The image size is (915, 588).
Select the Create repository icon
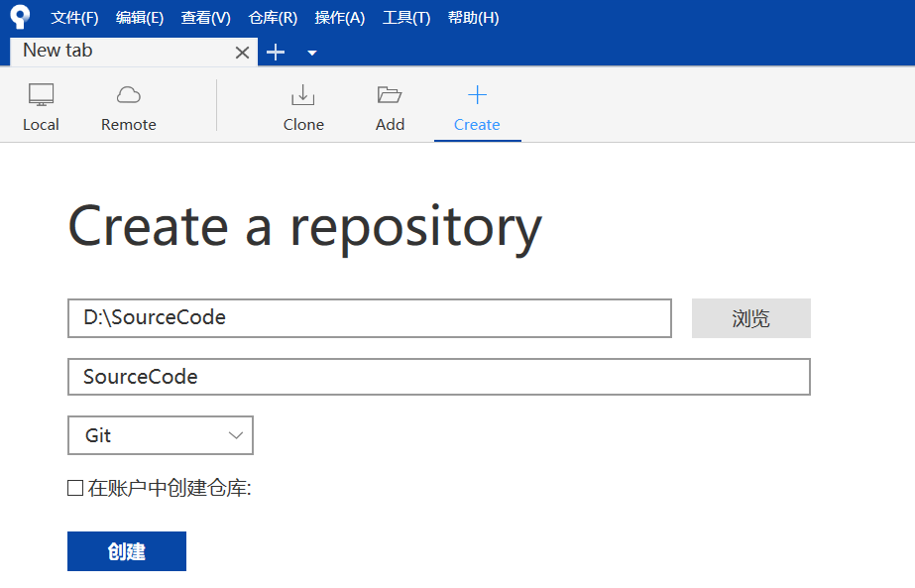477,106
